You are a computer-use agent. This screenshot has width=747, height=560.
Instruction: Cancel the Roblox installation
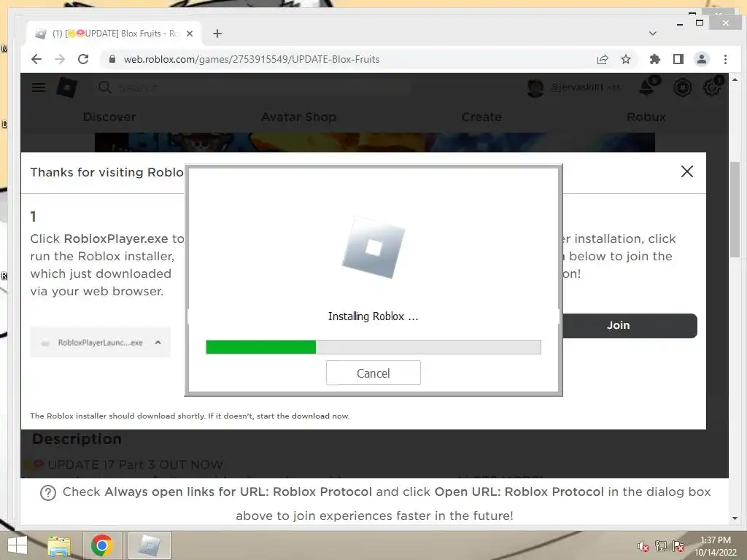pos(373,373)
